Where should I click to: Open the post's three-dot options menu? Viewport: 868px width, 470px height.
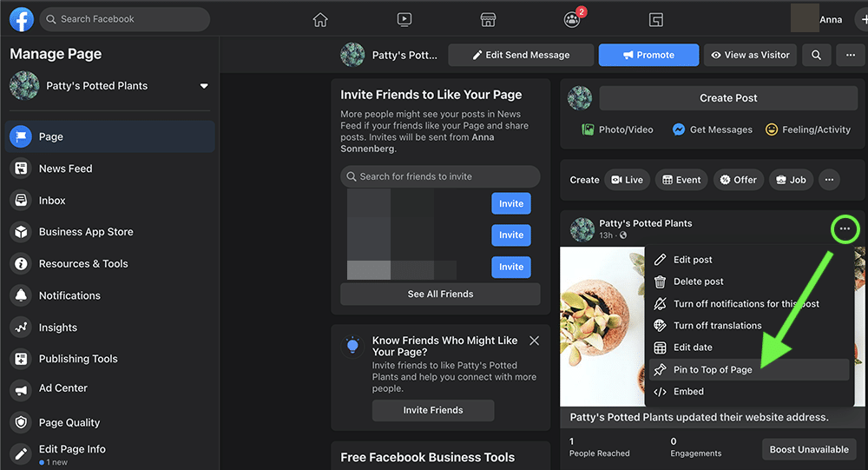tap(845, 229)
